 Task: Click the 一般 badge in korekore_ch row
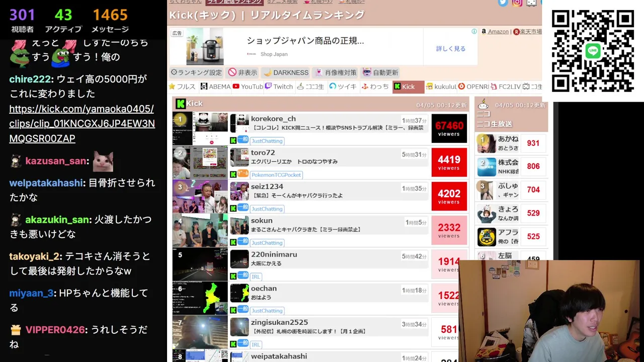pyautogui.click(x=243, y=140)
